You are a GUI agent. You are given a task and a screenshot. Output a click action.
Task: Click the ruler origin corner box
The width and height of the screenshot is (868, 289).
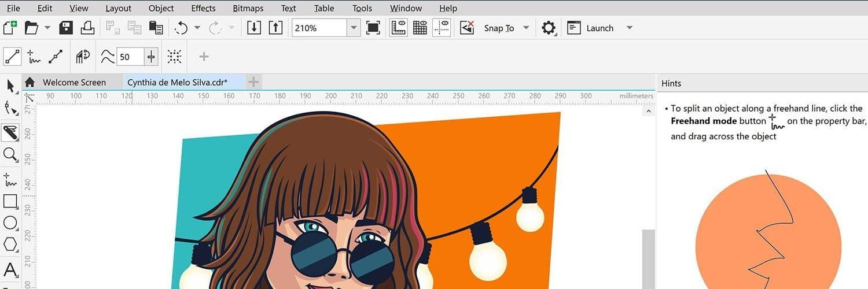[x=30, y=97]
